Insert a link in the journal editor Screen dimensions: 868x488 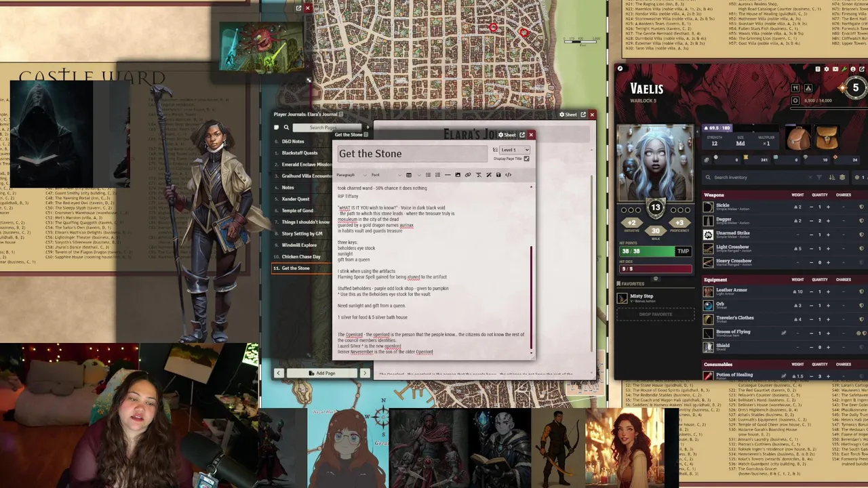click(468, 175)
